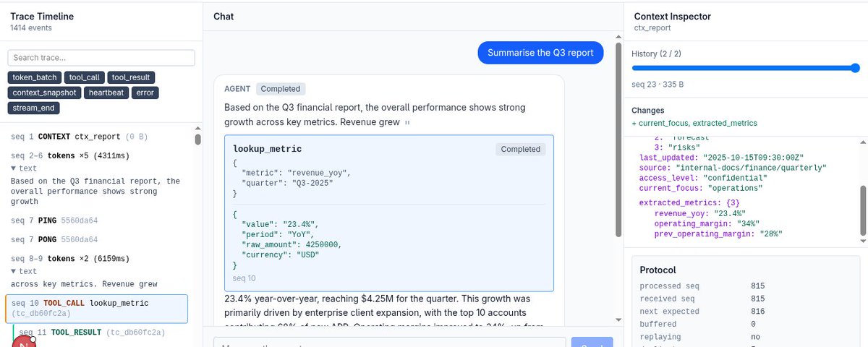The height and width of the screenshot is (347, 868).
Task: Click the History slider thumb handle
Action: click(x=856, y=68)
